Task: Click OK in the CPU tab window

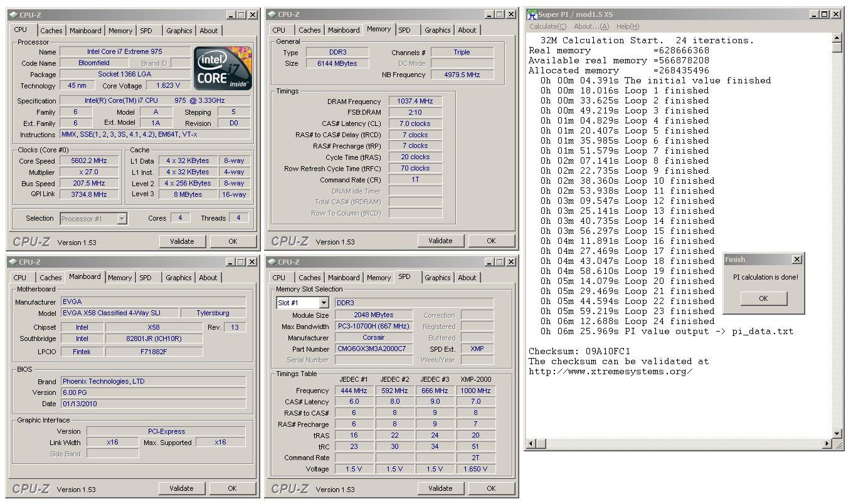Action: (233, 241)
